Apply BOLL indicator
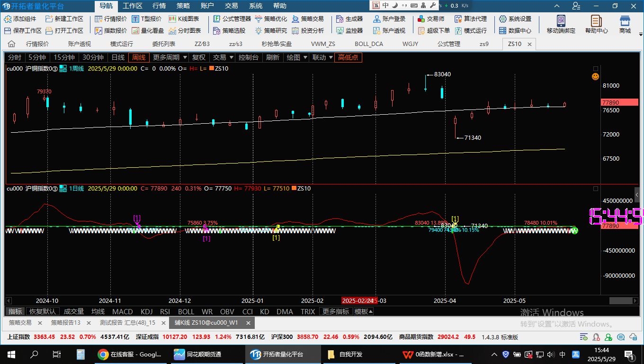Screen dimensions: 644x364 pos(186,311)
